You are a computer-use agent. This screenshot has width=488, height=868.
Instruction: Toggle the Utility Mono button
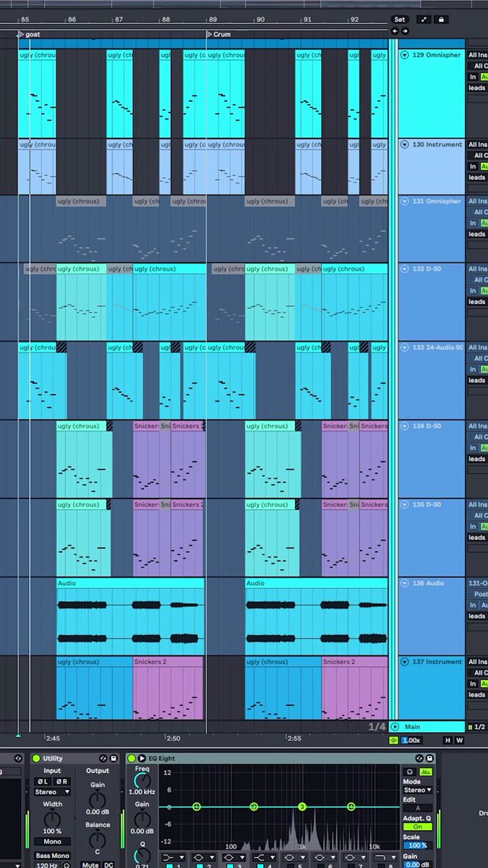(x=53, y=842)
